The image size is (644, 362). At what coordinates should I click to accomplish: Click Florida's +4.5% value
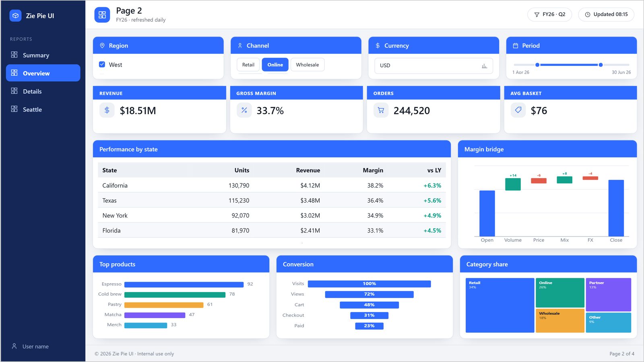(x=432, y=230)
